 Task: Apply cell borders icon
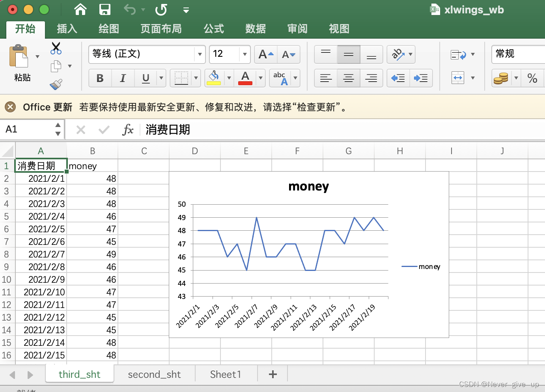tap(181, 78)
